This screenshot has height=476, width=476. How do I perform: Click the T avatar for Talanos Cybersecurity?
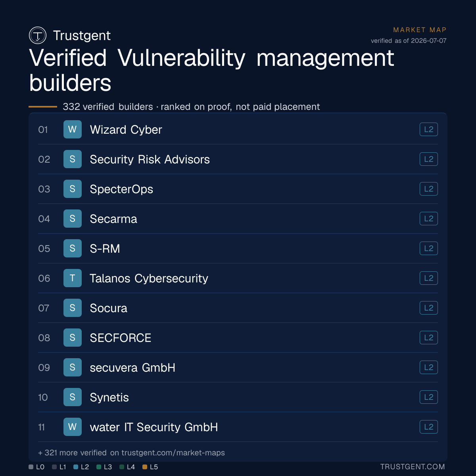[73, 278]
